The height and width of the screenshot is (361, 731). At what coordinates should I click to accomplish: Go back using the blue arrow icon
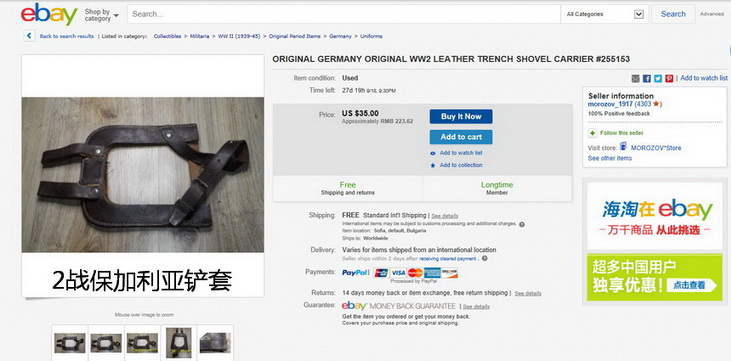point(29,36)
